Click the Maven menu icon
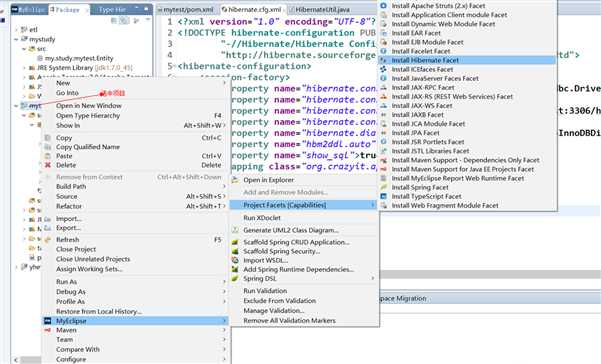The height and width of the screenshot is (364, 601). (48, 330)
